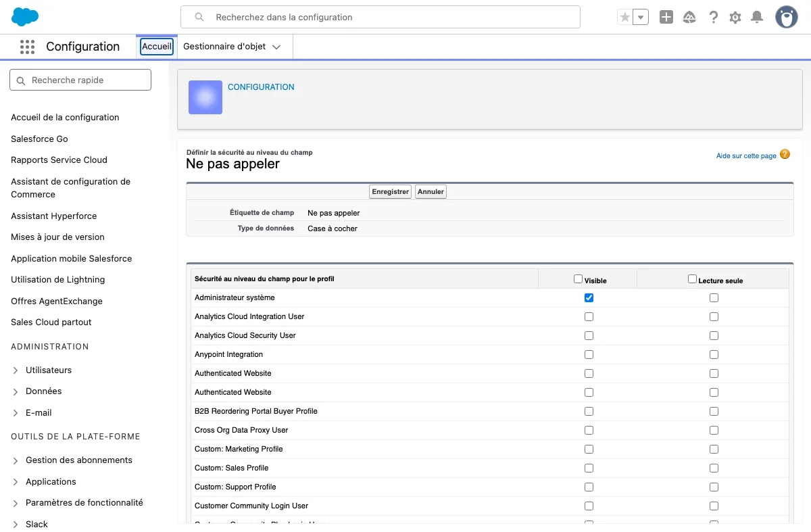Click the Enregistrer button
The height and width of the screenshot is (532, 811).
(x=391, y=192)
